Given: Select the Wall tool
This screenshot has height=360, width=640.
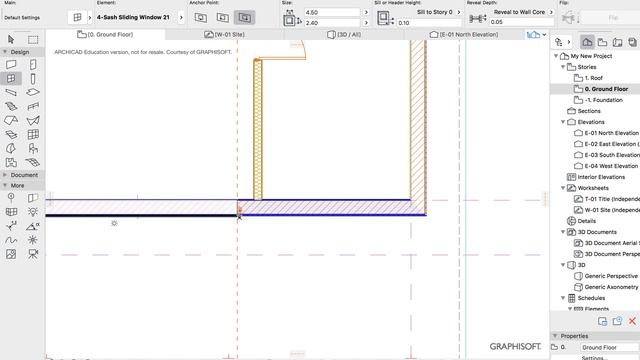Looking at the screenshot, I should (11, 64).
